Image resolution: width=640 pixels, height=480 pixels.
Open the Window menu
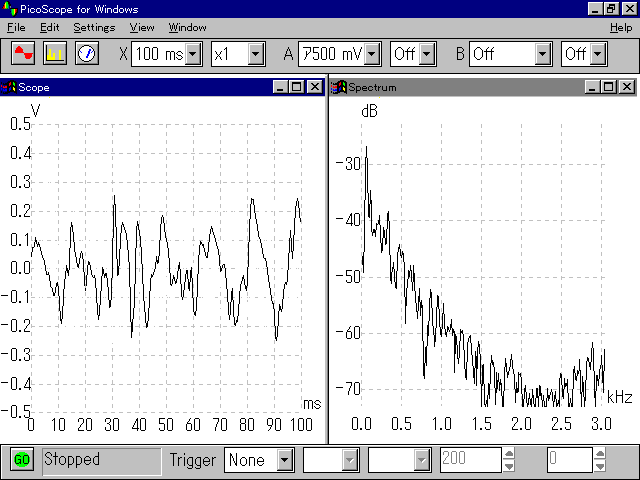coord(187,27)
